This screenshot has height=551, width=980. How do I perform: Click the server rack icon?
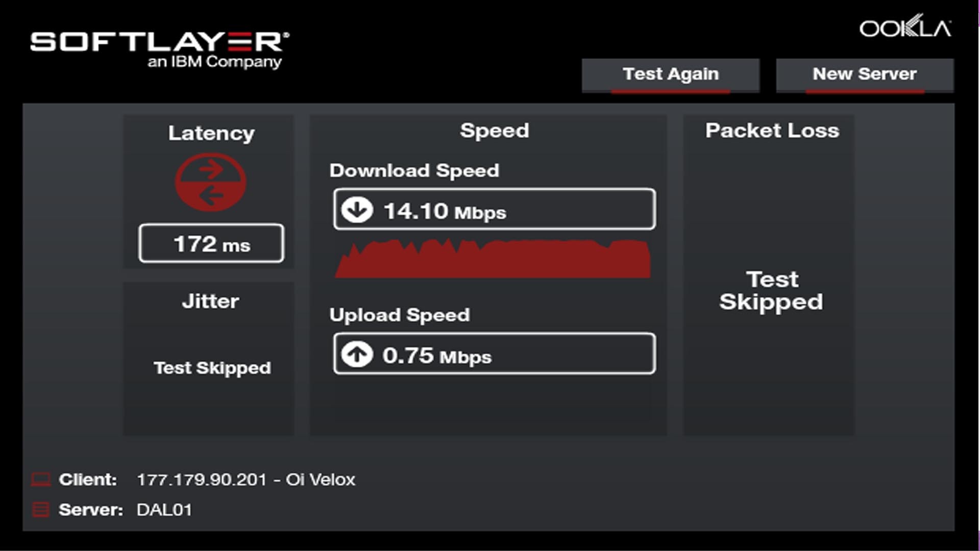pyautogui.click(x=41, y=510)
